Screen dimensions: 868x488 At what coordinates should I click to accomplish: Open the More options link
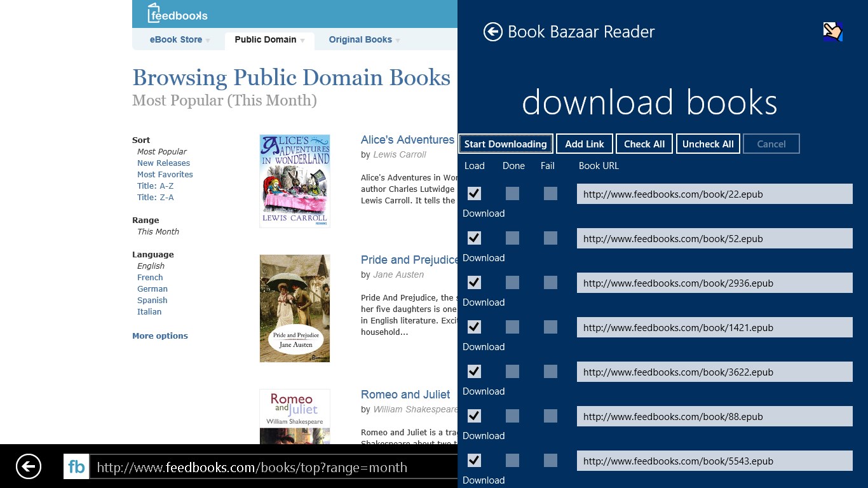point(159,335)
